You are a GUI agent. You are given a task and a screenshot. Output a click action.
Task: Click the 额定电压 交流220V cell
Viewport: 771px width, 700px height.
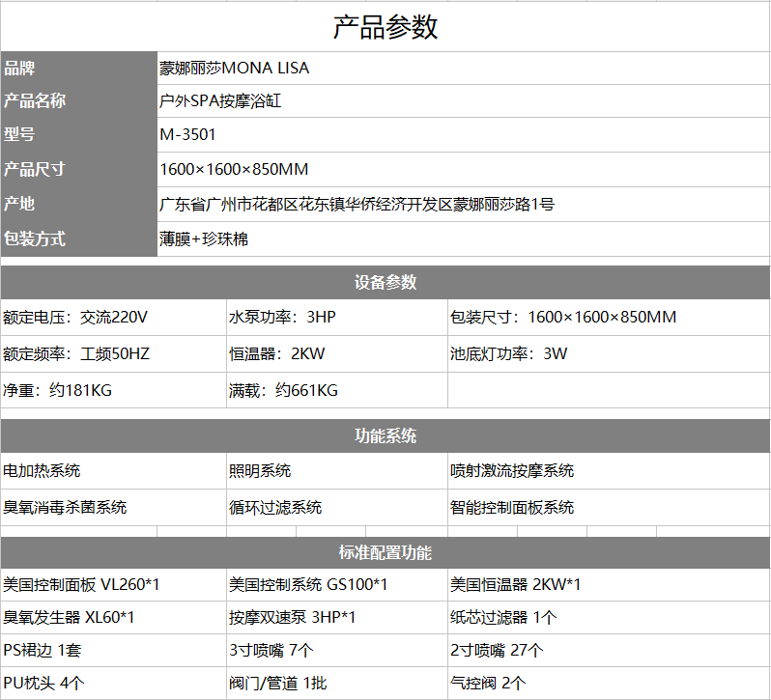tap(75, 318)
